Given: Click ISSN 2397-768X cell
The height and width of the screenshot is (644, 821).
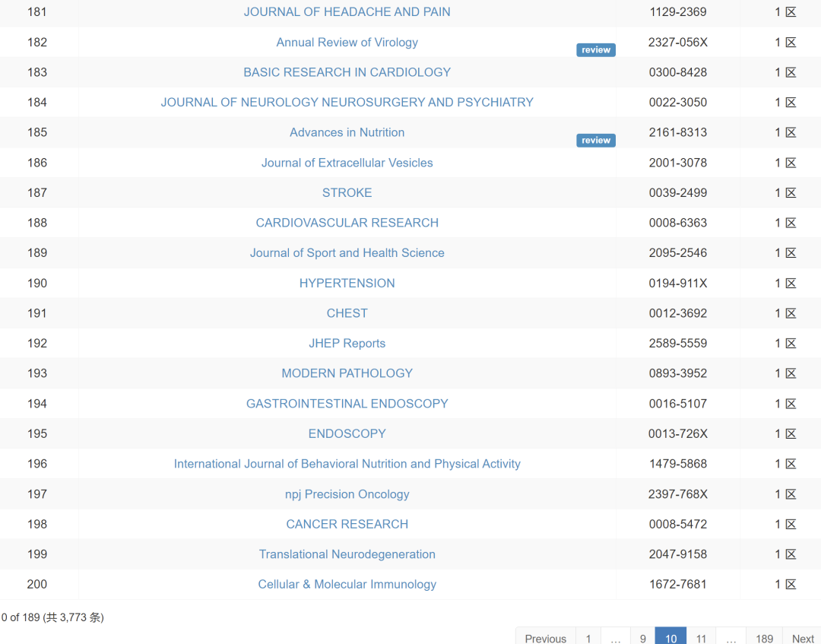Looking at the screenshot, I should click(677, 494).
